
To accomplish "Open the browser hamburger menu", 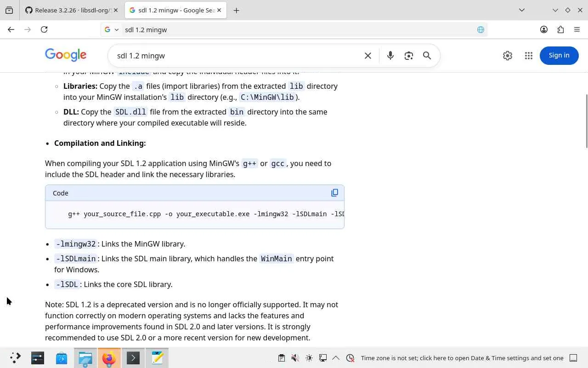I will tap(577, 29).
